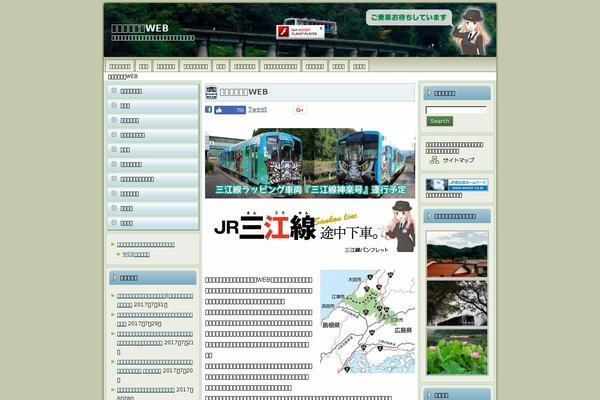Click the site title ending in WEB
Image resolution: width=600 pixels, height=400 pixels.
click(x=140, y=28)
